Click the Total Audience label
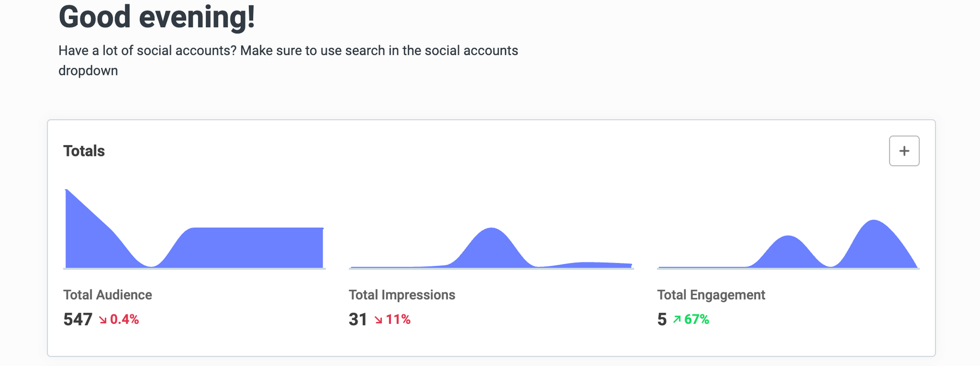The height and width of the screenshot is (366, 980). pyautogui.click(x=107, y=295)
